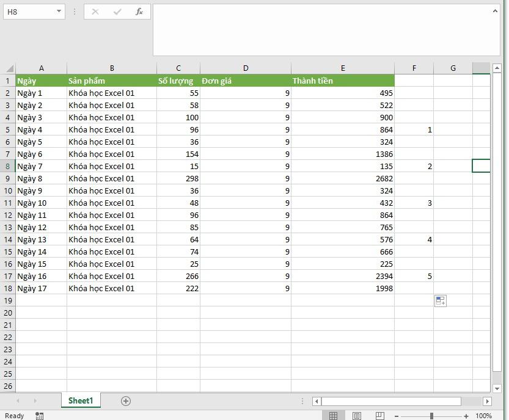Screen dimensions: 509x420
Task: Switch to Page Layout view
Action: (356, 415)
